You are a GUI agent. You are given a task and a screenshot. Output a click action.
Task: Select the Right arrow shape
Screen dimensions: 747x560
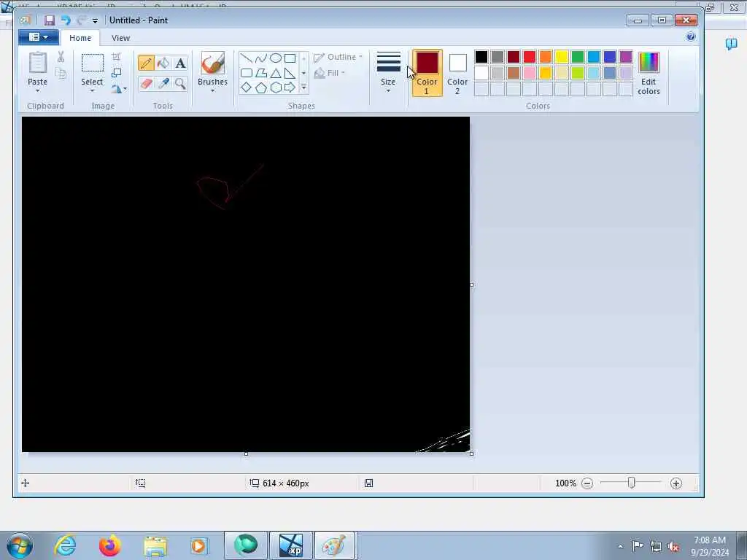(x=290, y=87)
